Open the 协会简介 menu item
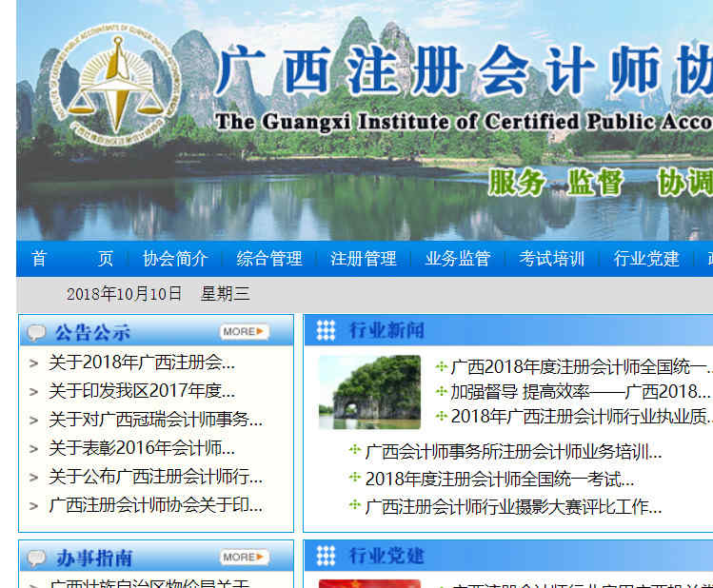Viewport: 713px width, 588px height. point(175,259)
